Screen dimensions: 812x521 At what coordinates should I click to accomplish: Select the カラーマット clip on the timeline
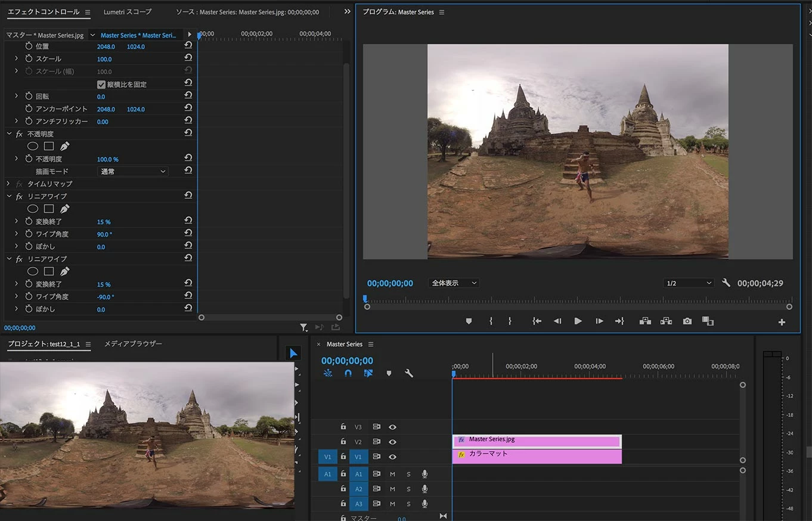tap(537, 456)
